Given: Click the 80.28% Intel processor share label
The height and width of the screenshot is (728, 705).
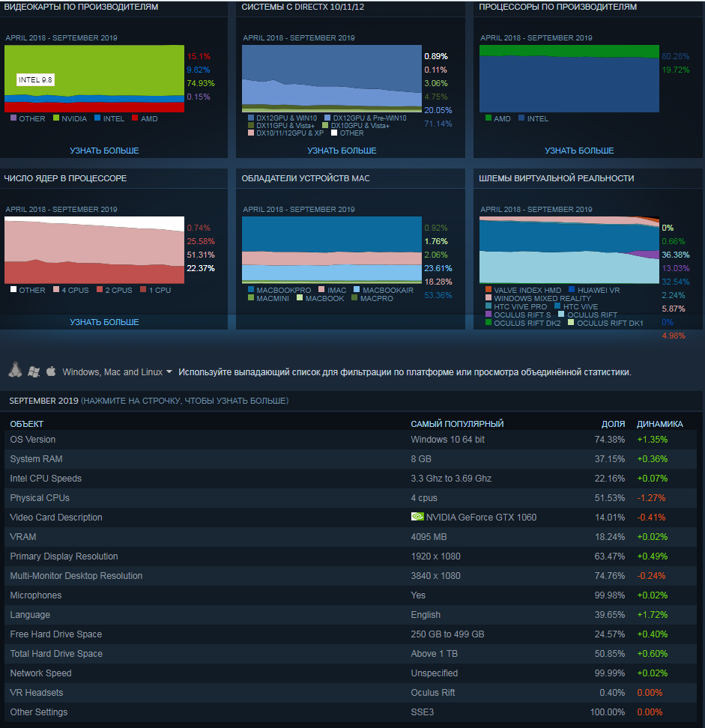Looking at the screenshot, I should [676, 56].
